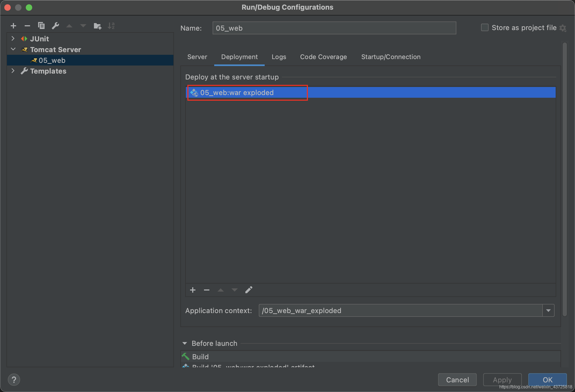575x392 pixels.
Task: Open the Application context dropdown
Action: 548,311
